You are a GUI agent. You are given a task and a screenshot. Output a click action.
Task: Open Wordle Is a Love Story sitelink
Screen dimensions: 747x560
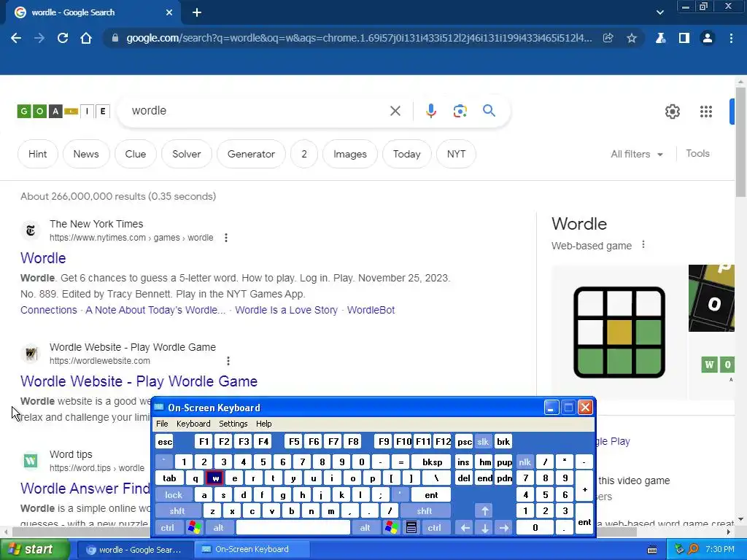point(286,310)
